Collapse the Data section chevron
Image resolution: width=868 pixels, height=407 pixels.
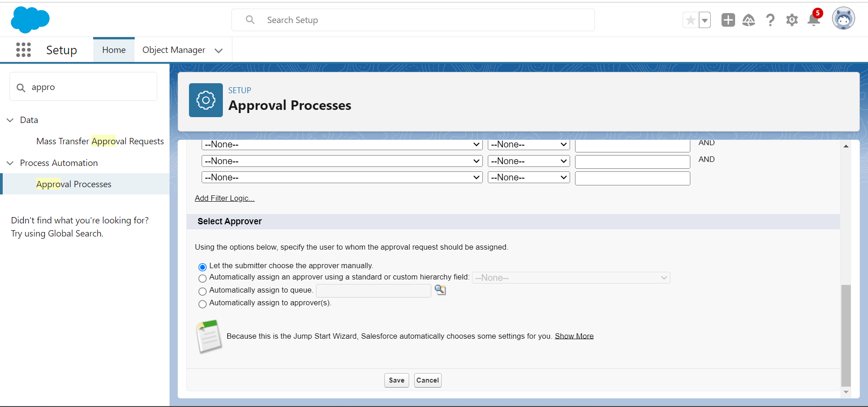coord(10,120)
